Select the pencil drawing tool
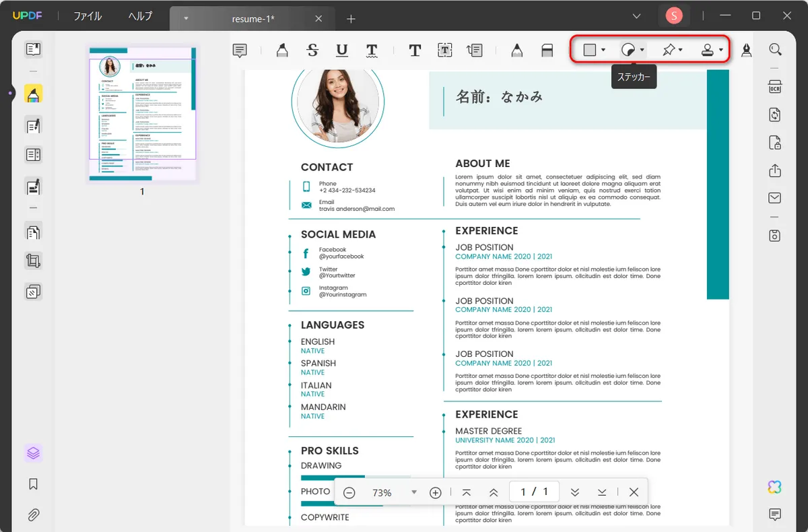 516,50
